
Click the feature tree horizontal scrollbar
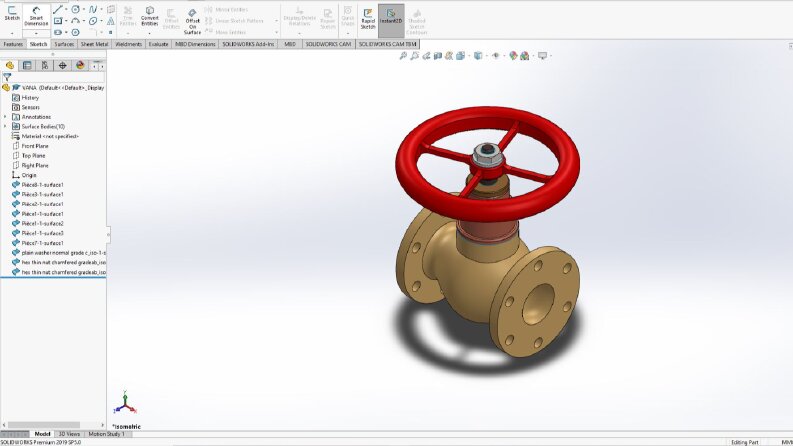click(x=43, y=425)
